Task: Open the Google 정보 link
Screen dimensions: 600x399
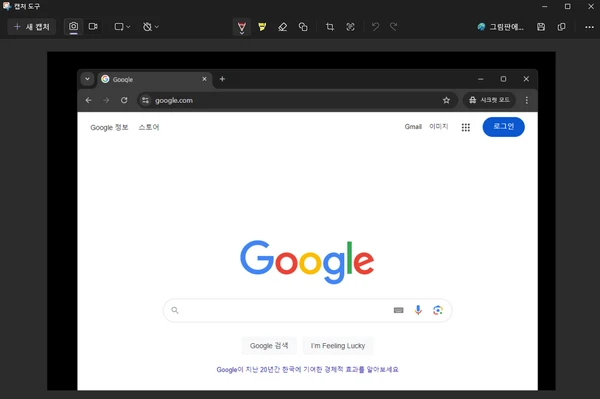Action: coord(109,127)
